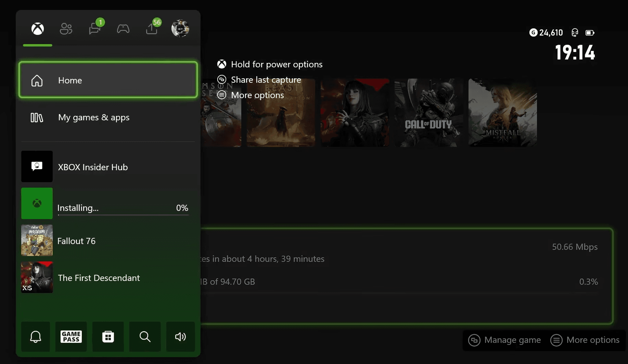Screen dimensions: 628x364
Task: Select the dark-haired character game tile
Action: 355,113
